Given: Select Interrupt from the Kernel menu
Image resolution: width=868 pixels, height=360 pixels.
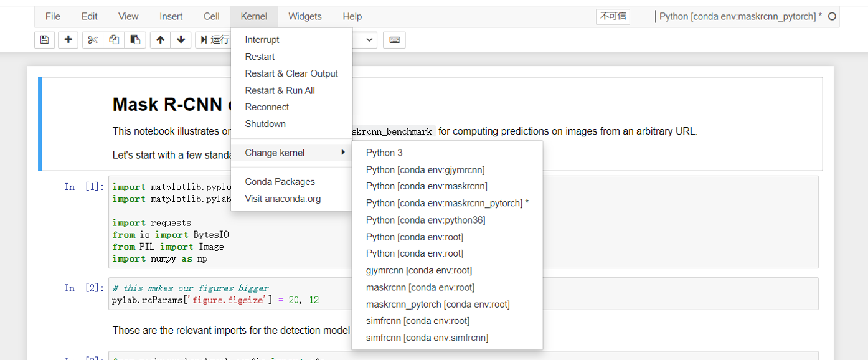Looking at the screenshot, I should click(x=262, y=40).
